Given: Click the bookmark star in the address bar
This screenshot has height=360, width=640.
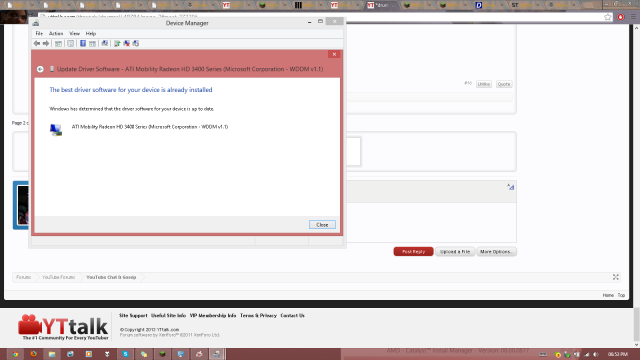Looking at the screenshot, I should click(608, 17).
